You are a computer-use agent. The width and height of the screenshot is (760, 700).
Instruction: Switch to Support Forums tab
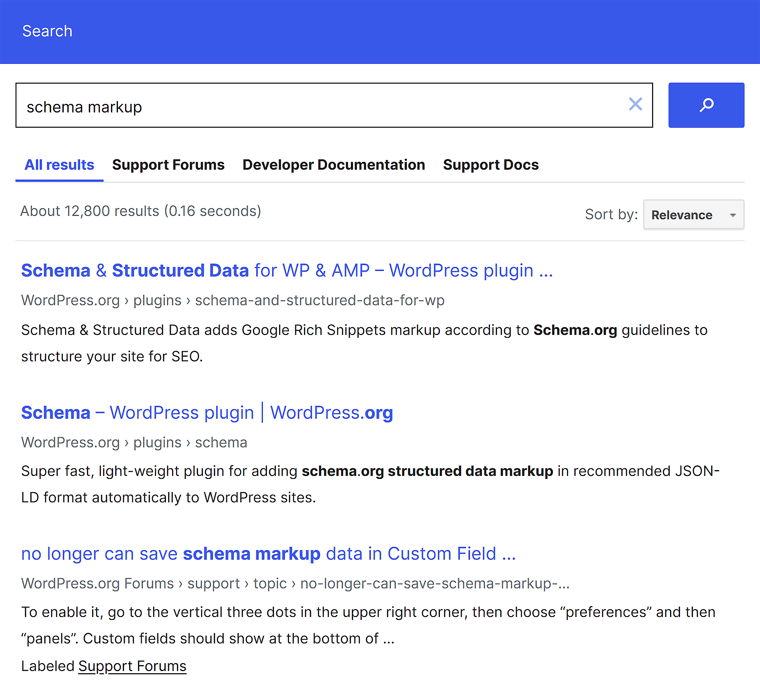tap(168, 165)
